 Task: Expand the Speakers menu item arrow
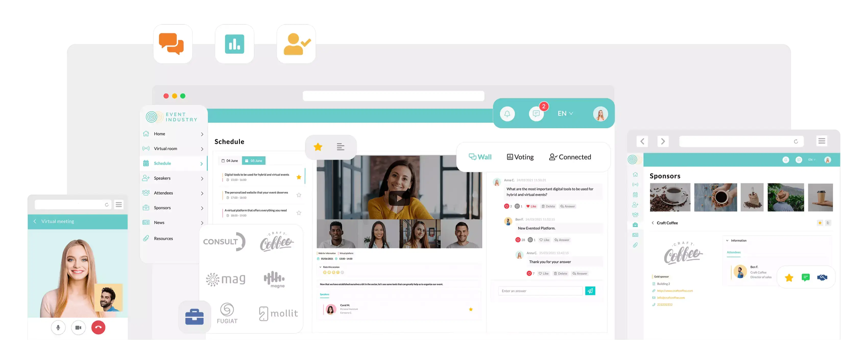(201, 178)
